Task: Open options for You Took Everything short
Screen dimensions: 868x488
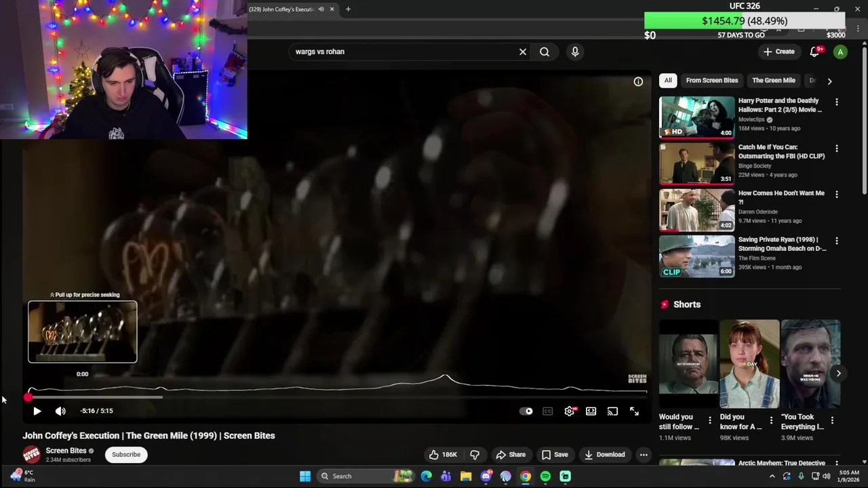Action: coord(832,421)
